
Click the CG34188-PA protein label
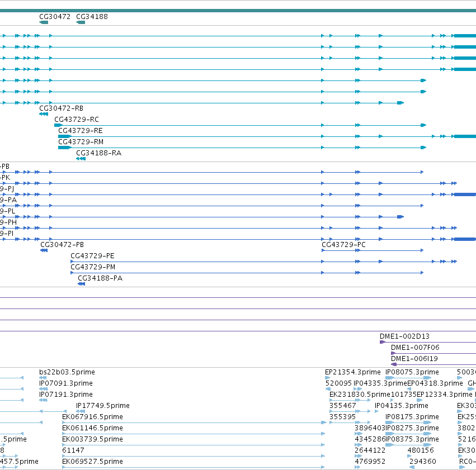pyautogui.click(x=100, y=278)
